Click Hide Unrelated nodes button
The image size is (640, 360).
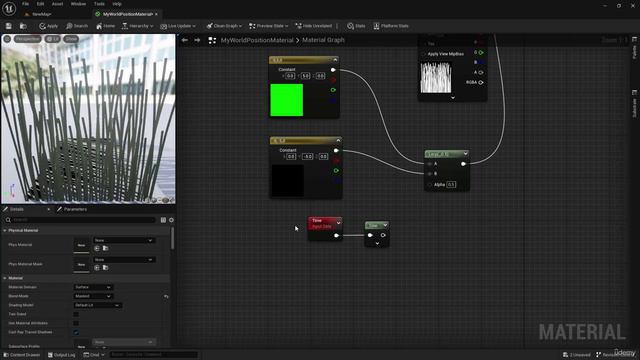(313, 26)
